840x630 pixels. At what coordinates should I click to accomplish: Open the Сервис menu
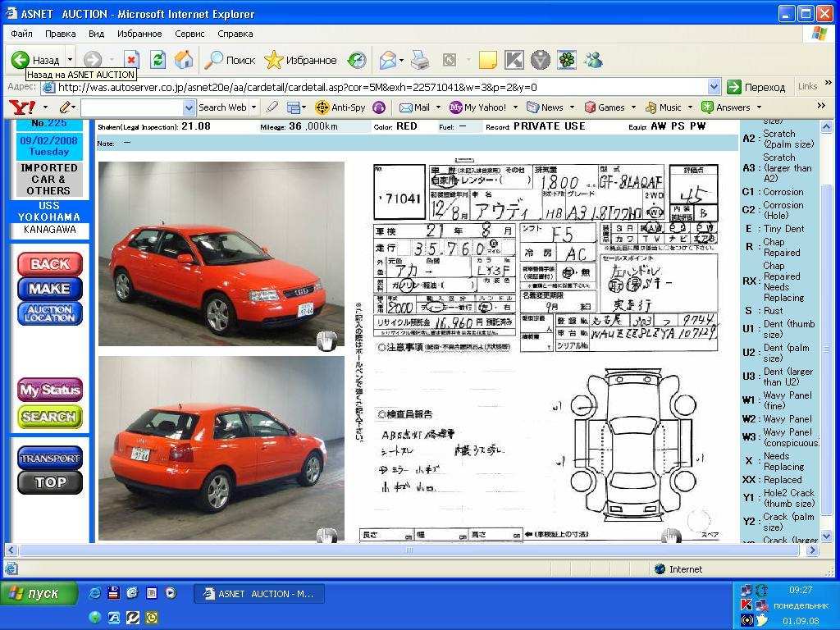(x=189, y=34)
